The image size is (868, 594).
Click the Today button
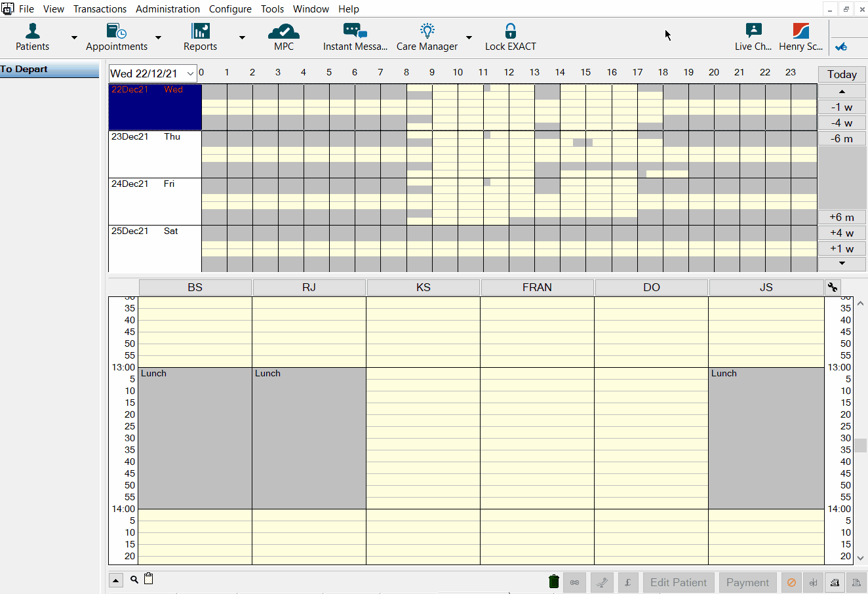click(x=842, y=74)
